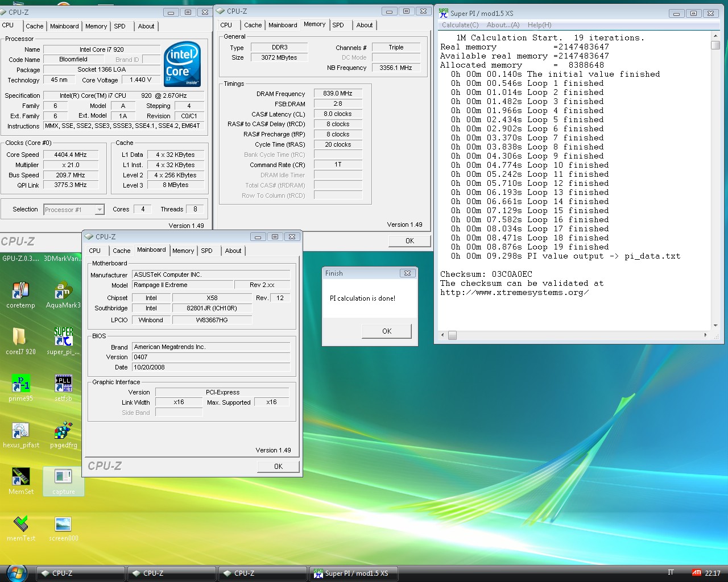
Task: Click OK in CPU-Z Mainboard window
Action: click(278, 467)
